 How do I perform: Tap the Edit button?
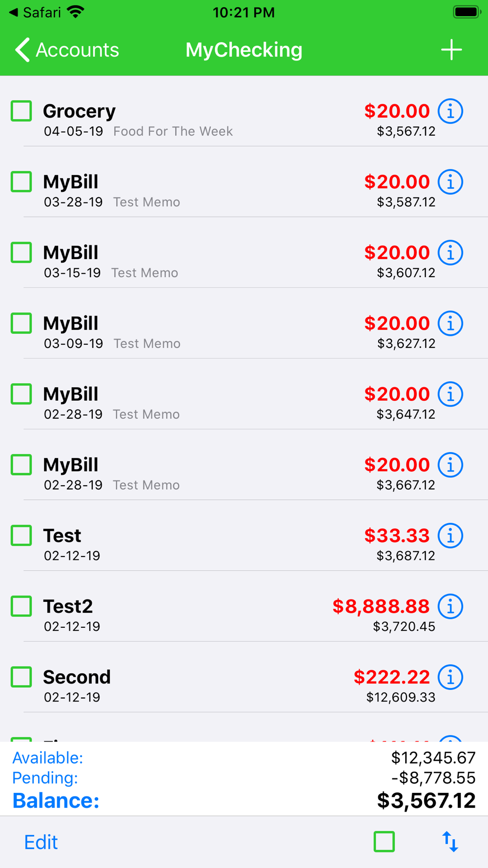(41, 842)
